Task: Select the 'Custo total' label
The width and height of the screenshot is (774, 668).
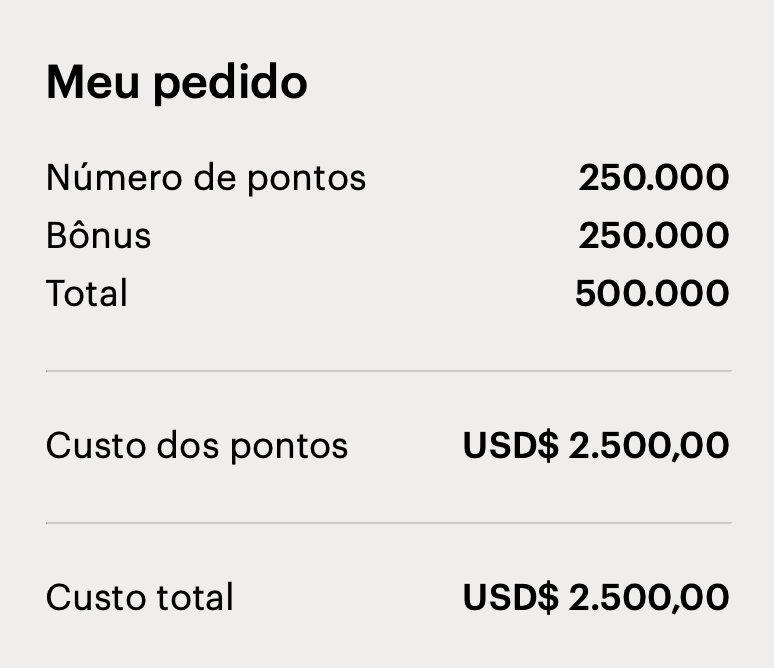Action: pyautogui.click(x=139, y=598)
